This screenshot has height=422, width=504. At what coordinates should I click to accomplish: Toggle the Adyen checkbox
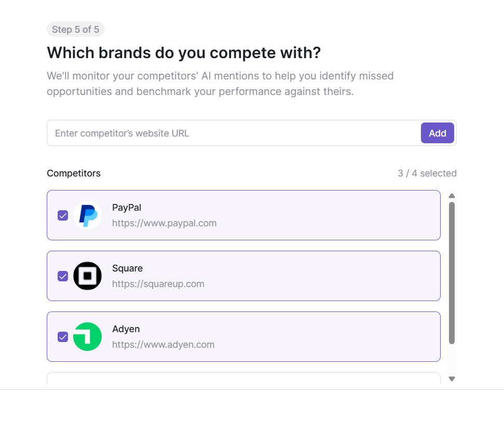[62, 337]
